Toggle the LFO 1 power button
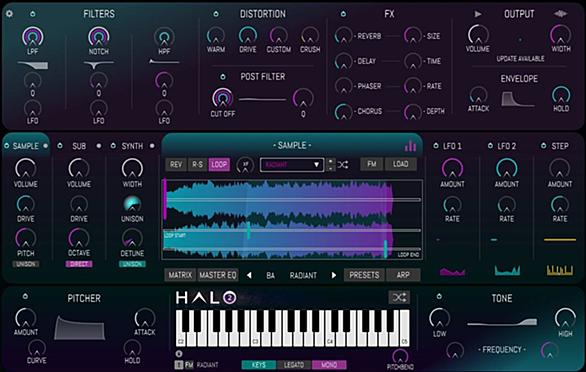586x372 pixels. tap(436, 146)
